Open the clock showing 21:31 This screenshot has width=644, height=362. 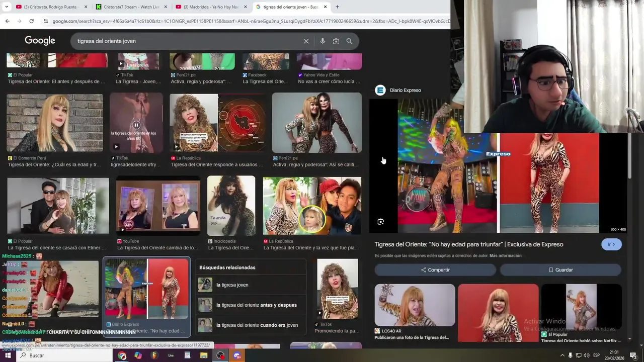point(614,355)
